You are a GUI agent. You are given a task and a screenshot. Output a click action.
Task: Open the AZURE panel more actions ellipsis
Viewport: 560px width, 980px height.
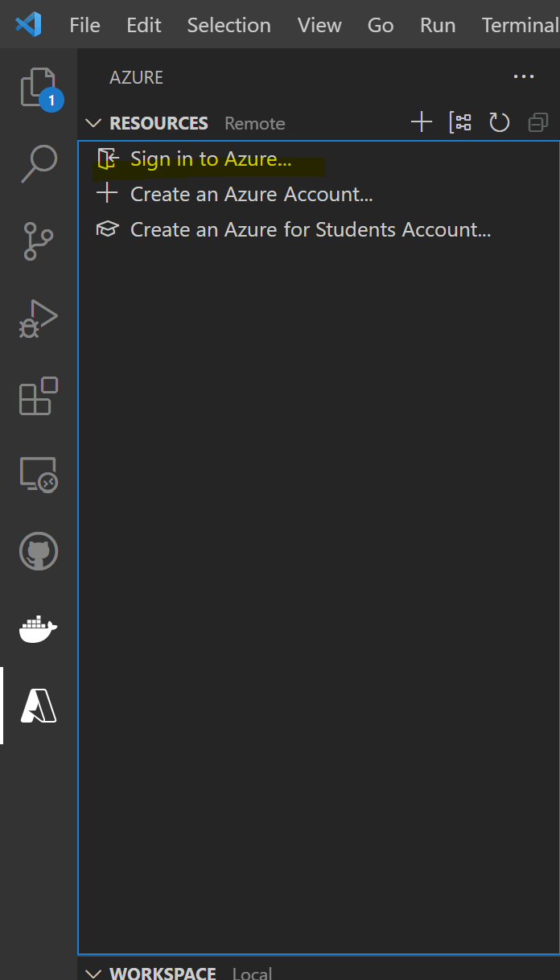click(x=524, y=77)
